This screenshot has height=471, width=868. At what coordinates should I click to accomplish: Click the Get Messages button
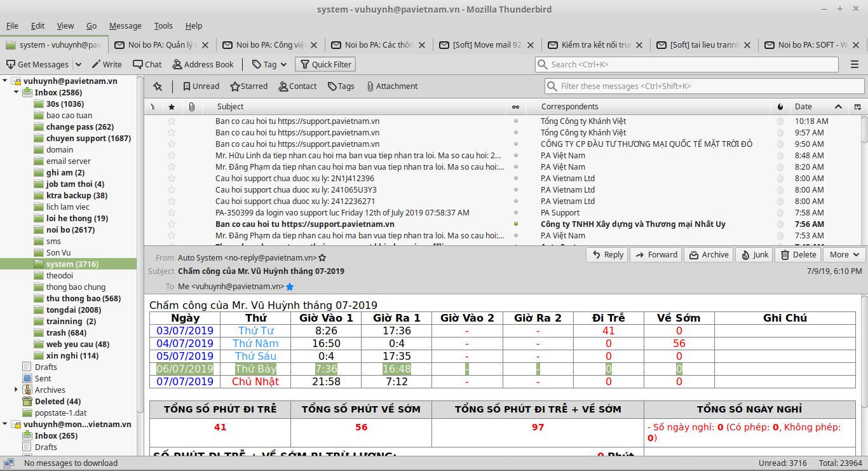tap(37, 64)
